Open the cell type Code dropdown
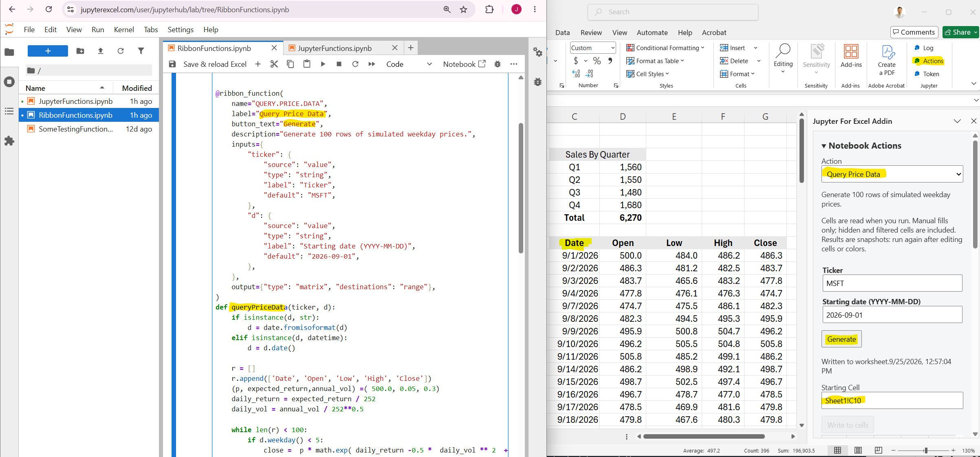Viewport: 980px width, 457px height. [x=409, y=64]
